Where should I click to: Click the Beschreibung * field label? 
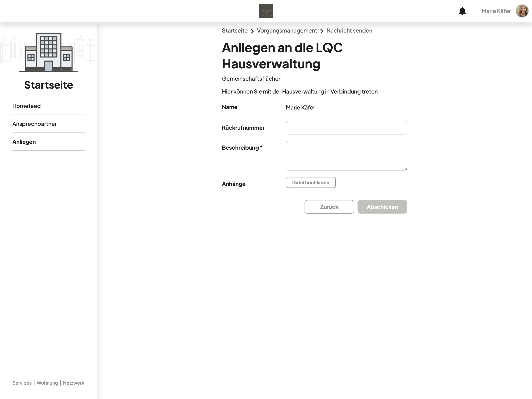[x=242, y=148]
